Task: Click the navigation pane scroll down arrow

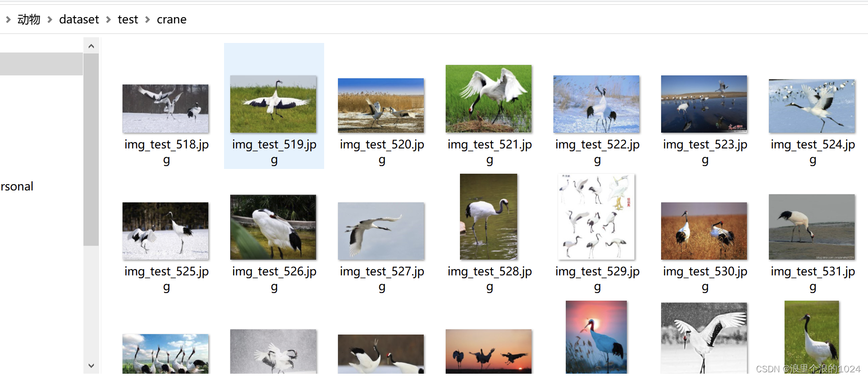Action: coord(91,366)
